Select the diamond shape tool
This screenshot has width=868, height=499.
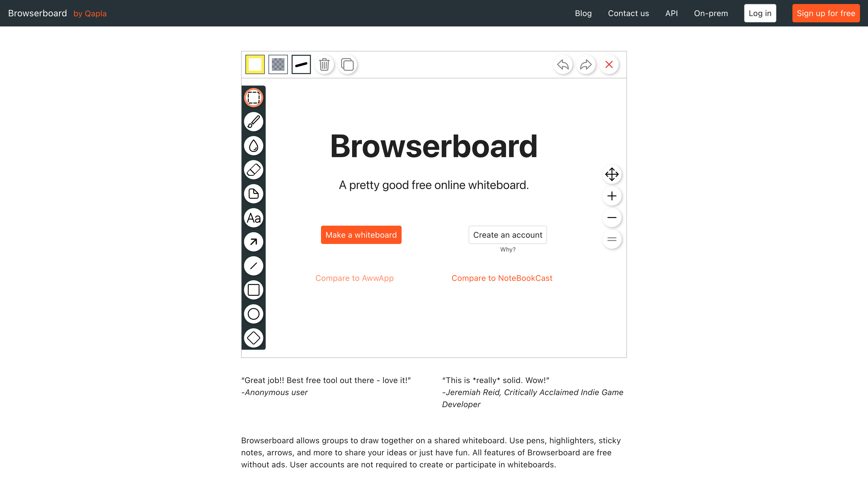click(x=253, y=338)
